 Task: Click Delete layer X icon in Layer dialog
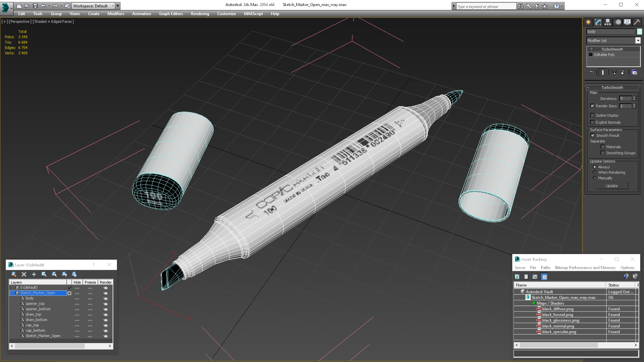pyautogui.click(x=24, y=274)
